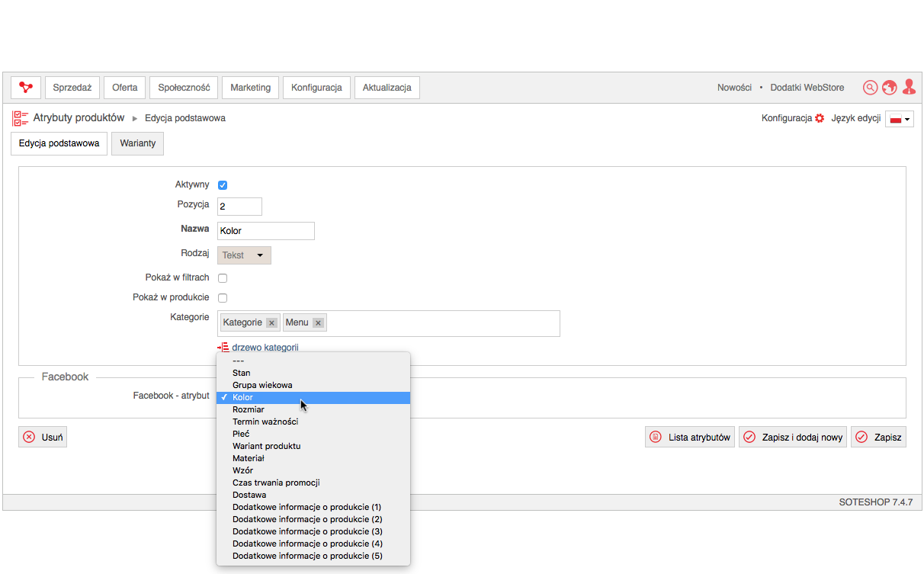The height and width of the screenshot is (574, 924).
Task: Click the globe icon in header
Action: 889,88
